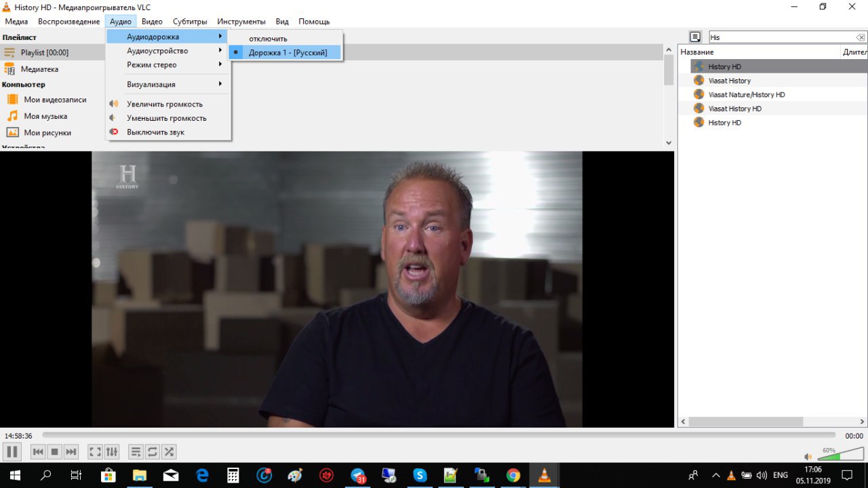Select the Viasat History playlist entry
Screen dimensions: 868x488
[x=773, y=81]
